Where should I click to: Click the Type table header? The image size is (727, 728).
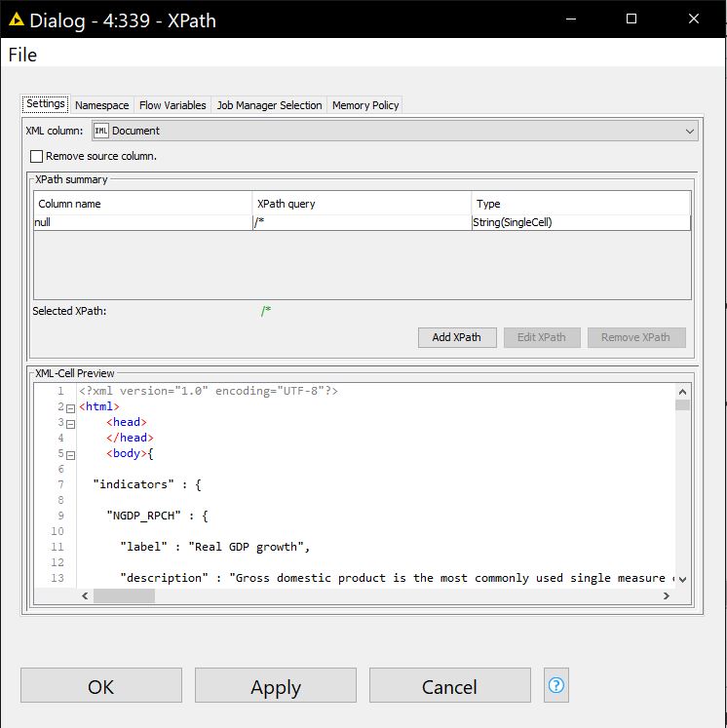point(581,204)
